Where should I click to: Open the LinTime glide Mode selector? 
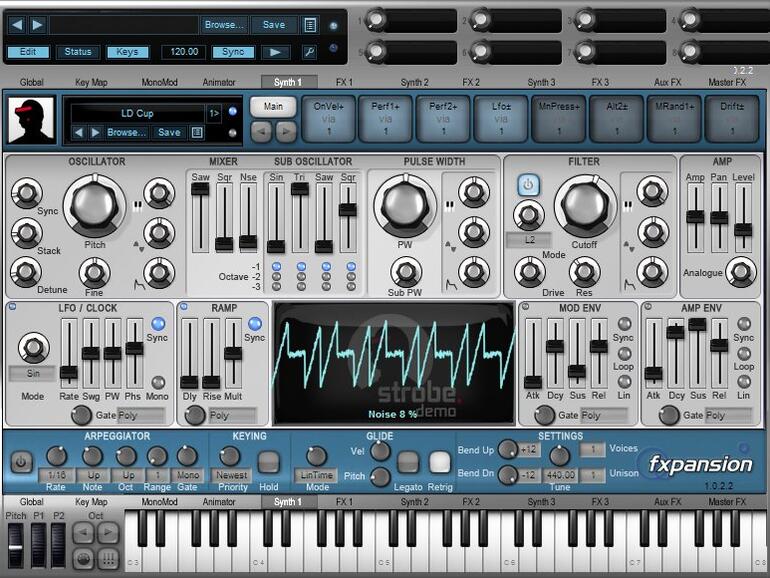click(x=316, y=475)
